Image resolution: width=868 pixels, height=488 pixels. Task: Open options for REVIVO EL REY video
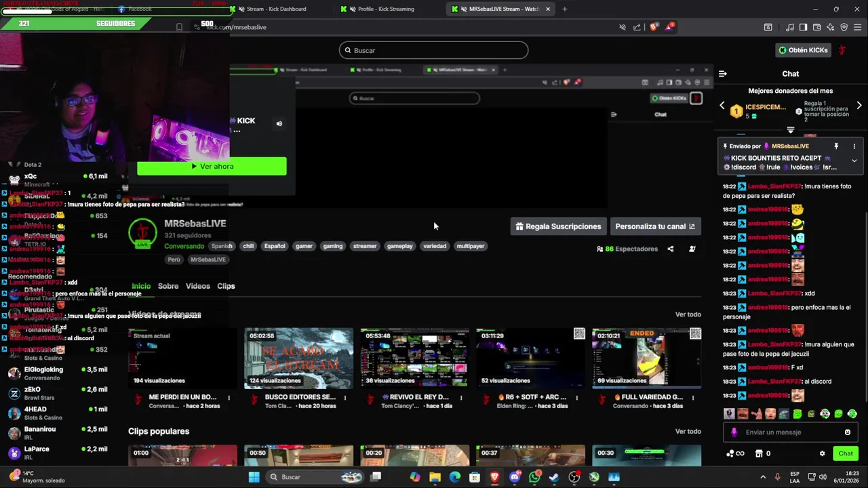(461, 398)
